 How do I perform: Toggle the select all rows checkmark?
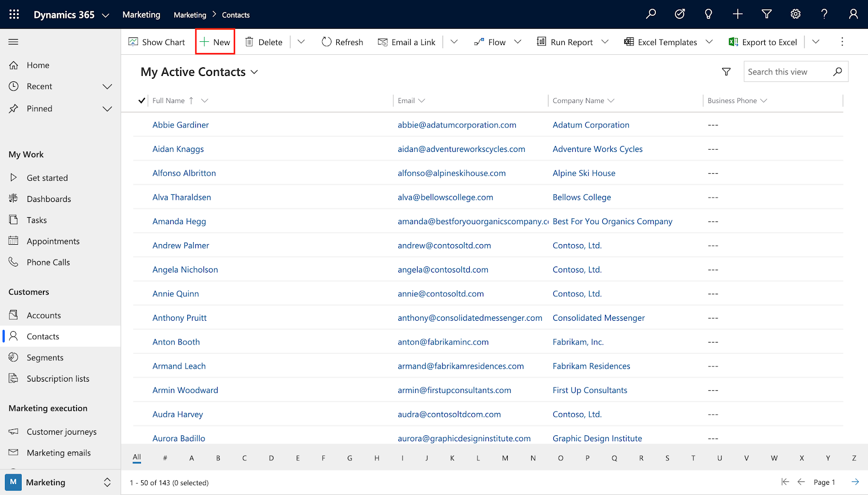pyautogui.click(x=142, y=100)
